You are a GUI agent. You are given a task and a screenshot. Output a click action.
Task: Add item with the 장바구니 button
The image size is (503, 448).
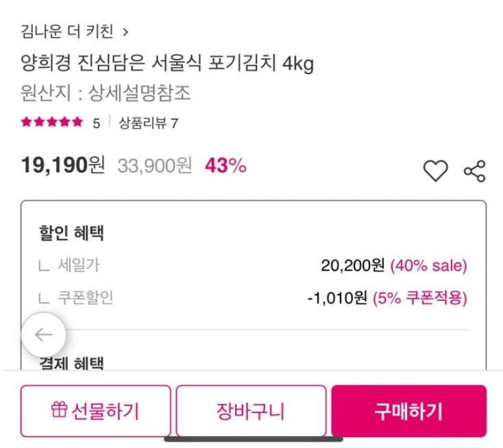click(251, 411)
